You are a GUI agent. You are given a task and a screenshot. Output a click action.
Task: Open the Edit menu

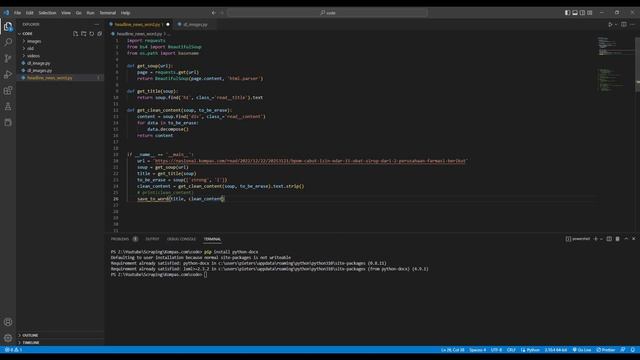click(29, 13)
